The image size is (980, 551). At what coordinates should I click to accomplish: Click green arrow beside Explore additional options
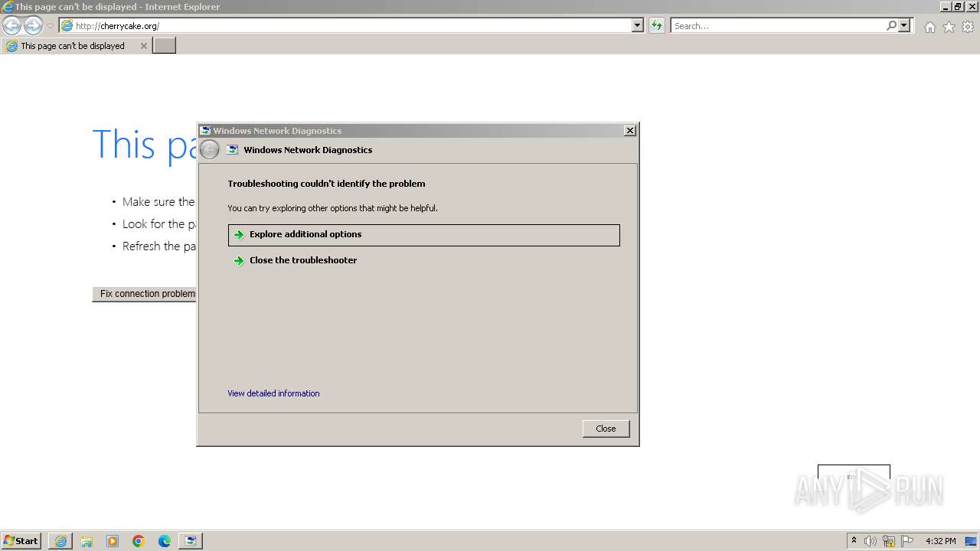tap(239, 235)
